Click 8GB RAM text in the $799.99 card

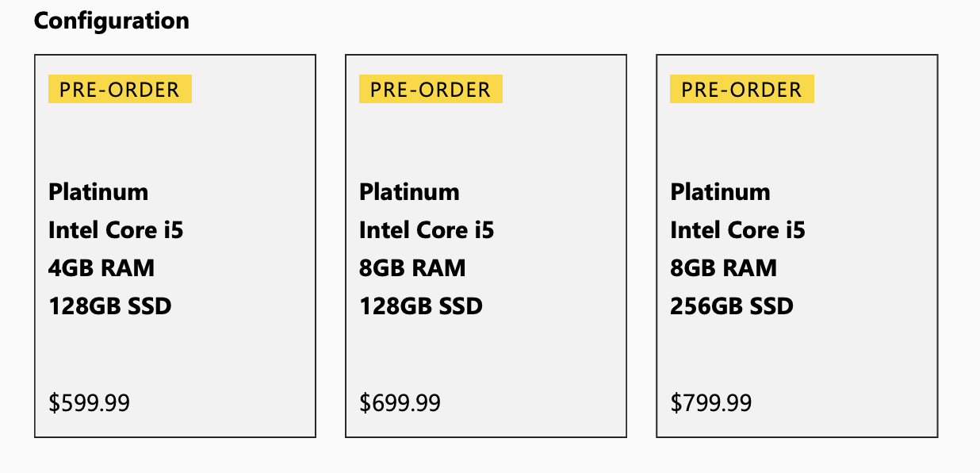[723, 268]
